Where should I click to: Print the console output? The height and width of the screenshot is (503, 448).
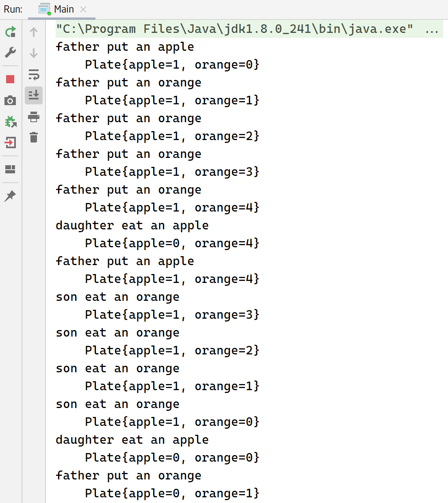[x=34, y=117]
